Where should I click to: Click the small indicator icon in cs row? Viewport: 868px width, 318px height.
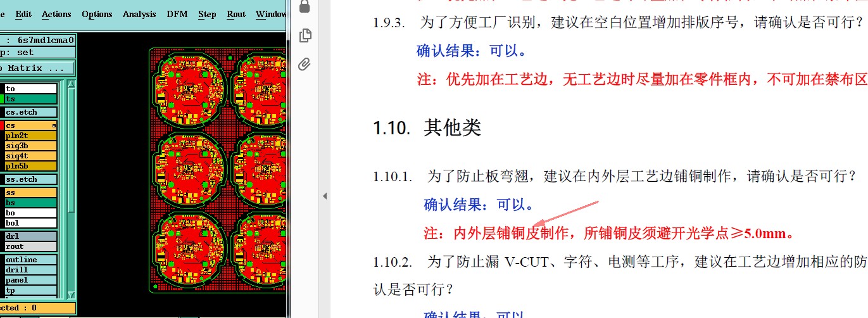pyautogui.click(x=54, y=125)
